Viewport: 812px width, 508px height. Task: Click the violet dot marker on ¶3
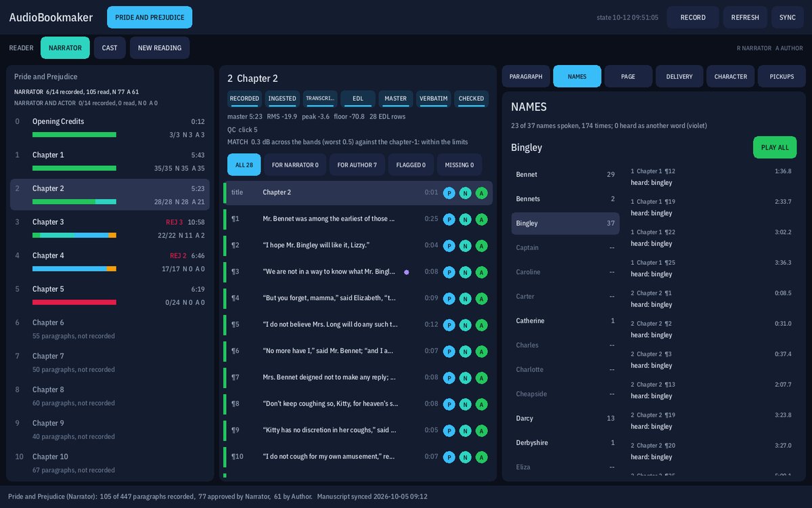(x=407, y=272)
